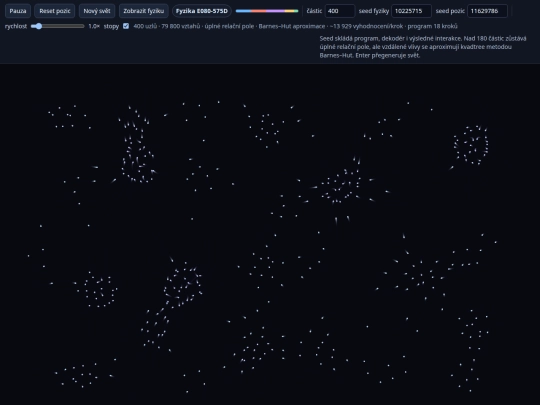540x405 pixels.
Task: Click the 1.0× speed value text
Action: (94, 26)
